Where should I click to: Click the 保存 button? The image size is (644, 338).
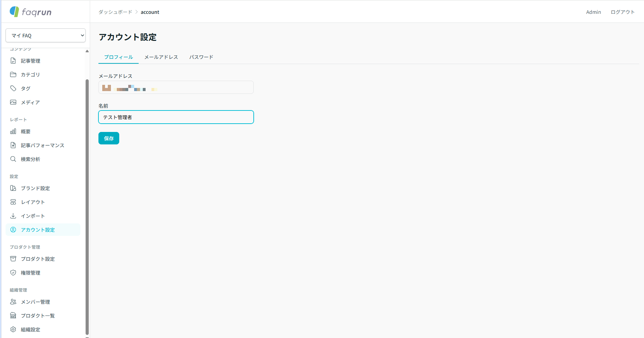coord(109,138)
